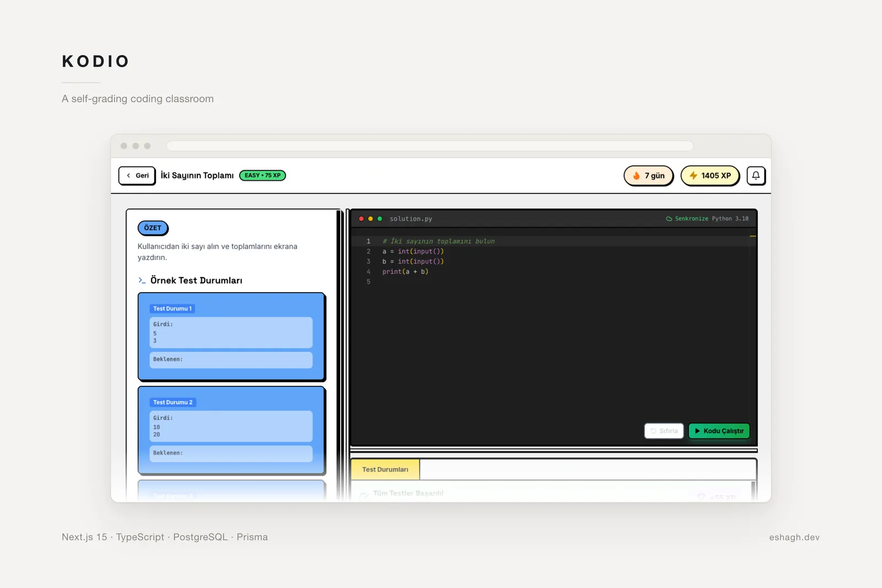Select the Test Durumu 2 card label
This screenshot has height=588, width=882.
pyautogui.click(x=173, y=402)
